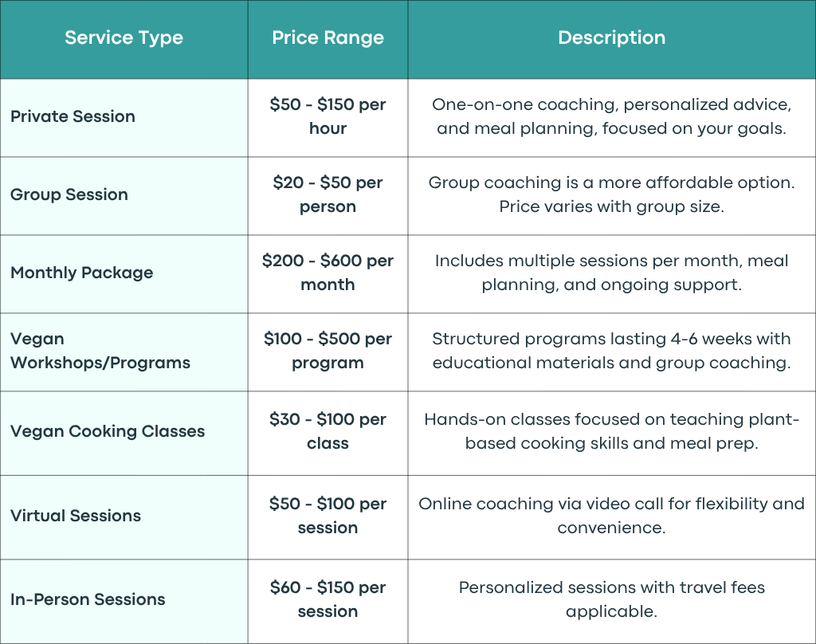816x644 pixels.
Task: Click the Service Type column header
Action: pos(124,38)
